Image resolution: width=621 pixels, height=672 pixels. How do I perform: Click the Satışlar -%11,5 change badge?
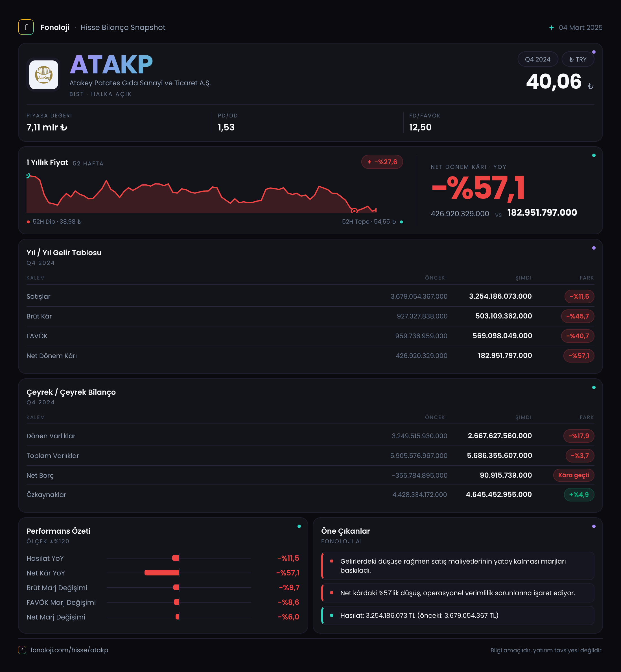tap(579, 296)
